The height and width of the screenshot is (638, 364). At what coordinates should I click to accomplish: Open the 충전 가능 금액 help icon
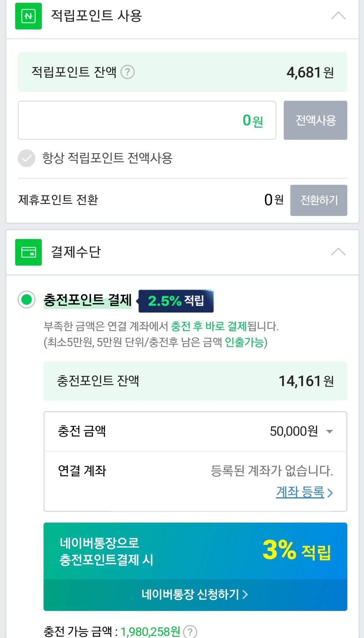pyautogui.click(x=190, y=632)
